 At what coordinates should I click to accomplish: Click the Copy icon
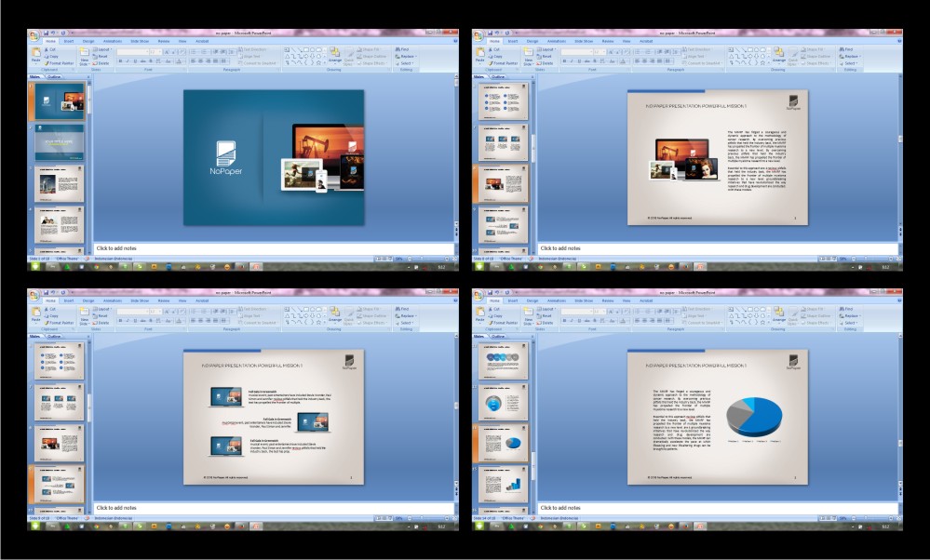click(x=46, y=57)
